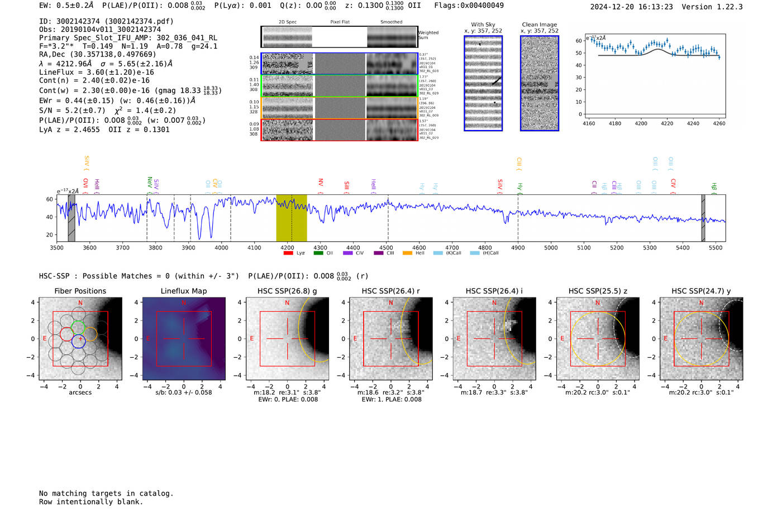Click the 2D Spec column header
Screen dimensions: 782x532
click(x=288, y=22)
